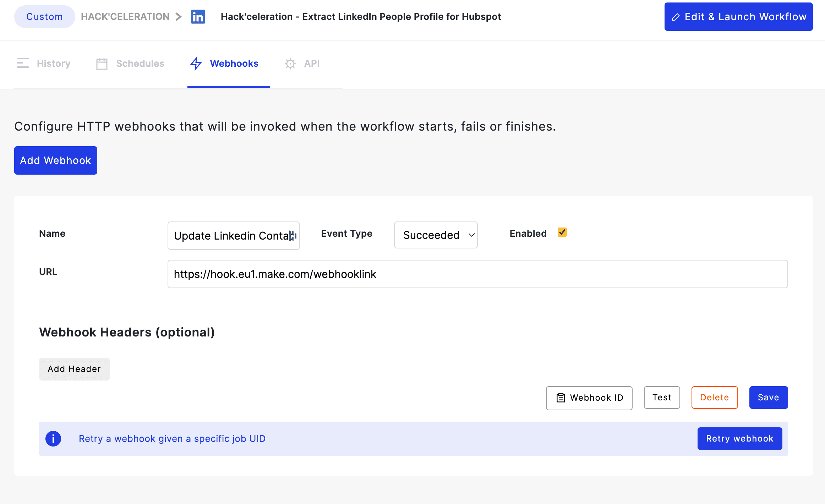Image resolution: width=825 pixels, height=504 pixels.
Task: Click the blue info icon in retry banner
Action: [x=53, y=439]
